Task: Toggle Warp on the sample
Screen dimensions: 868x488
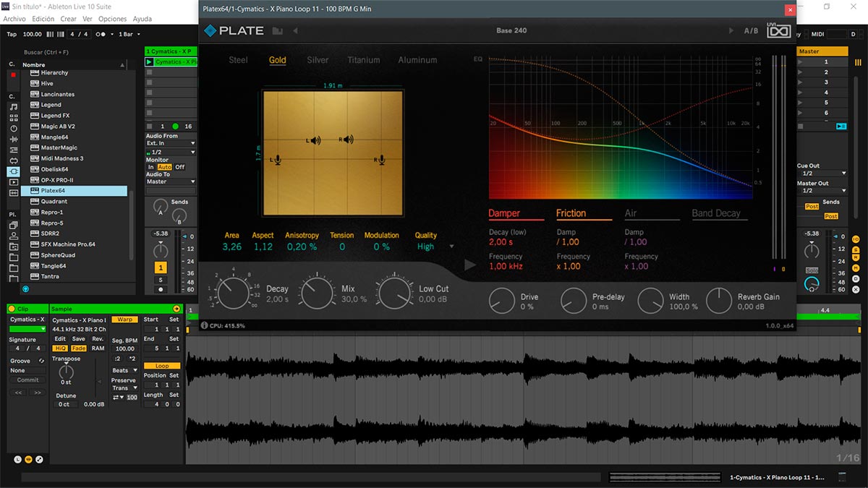Action: pyautogui.click(x=124, y=320)
